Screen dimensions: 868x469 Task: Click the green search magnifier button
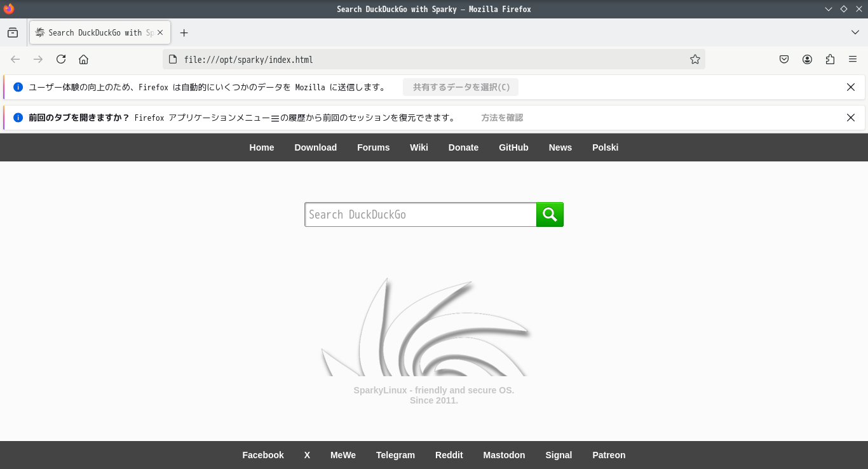coord(550,215)
